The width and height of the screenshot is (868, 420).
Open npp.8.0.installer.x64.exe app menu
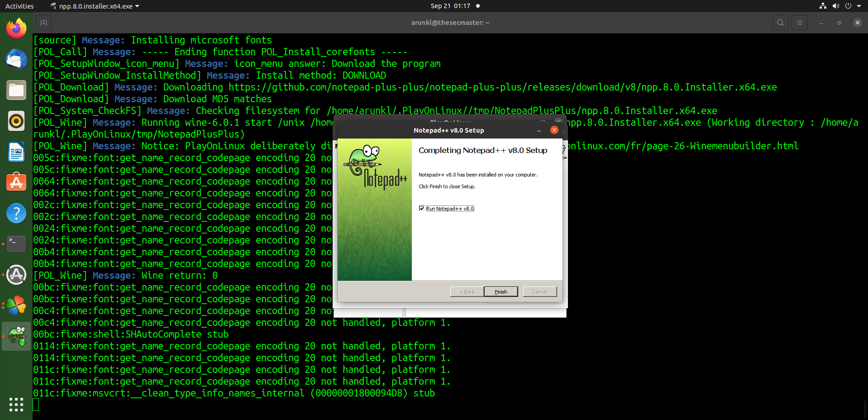[x=95, y=6]
